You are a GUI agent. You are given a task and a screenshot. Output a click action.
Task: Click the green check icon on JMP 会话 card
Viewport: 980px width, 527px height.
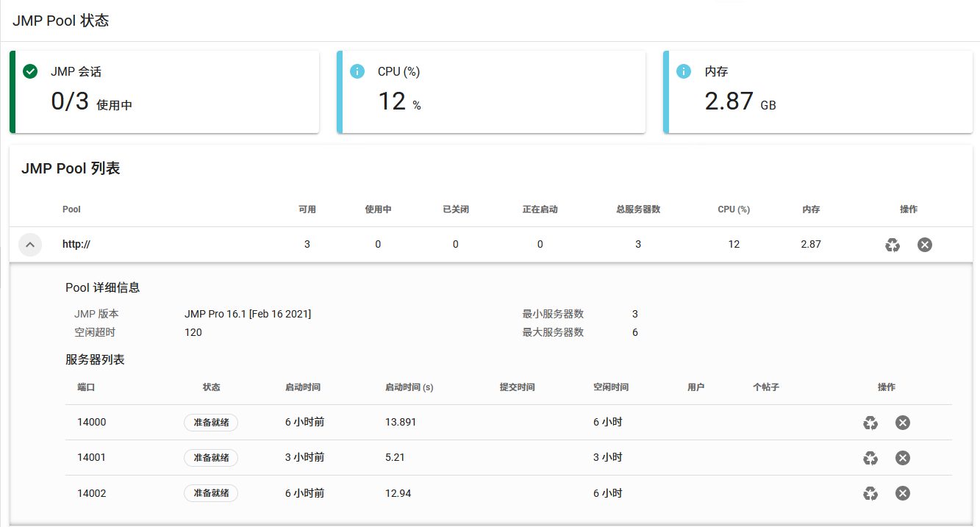pyautogui.click(x=30, y=71)
